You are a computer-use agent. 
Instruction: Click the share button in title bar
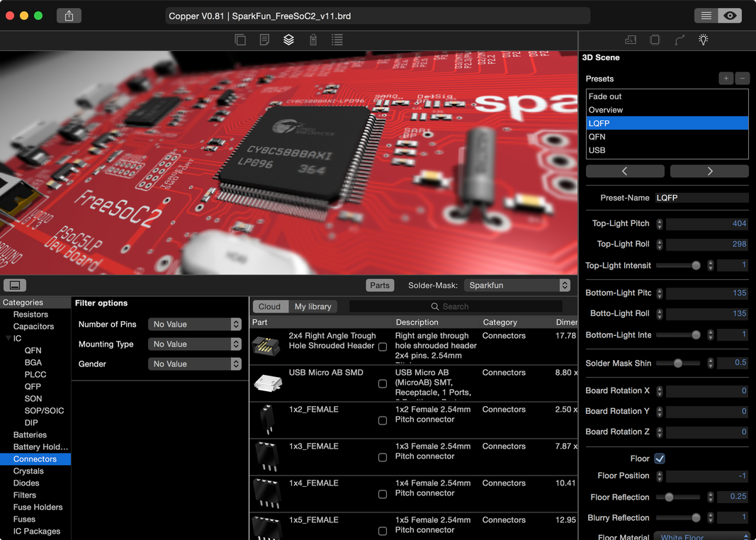(x=69, y=16)
